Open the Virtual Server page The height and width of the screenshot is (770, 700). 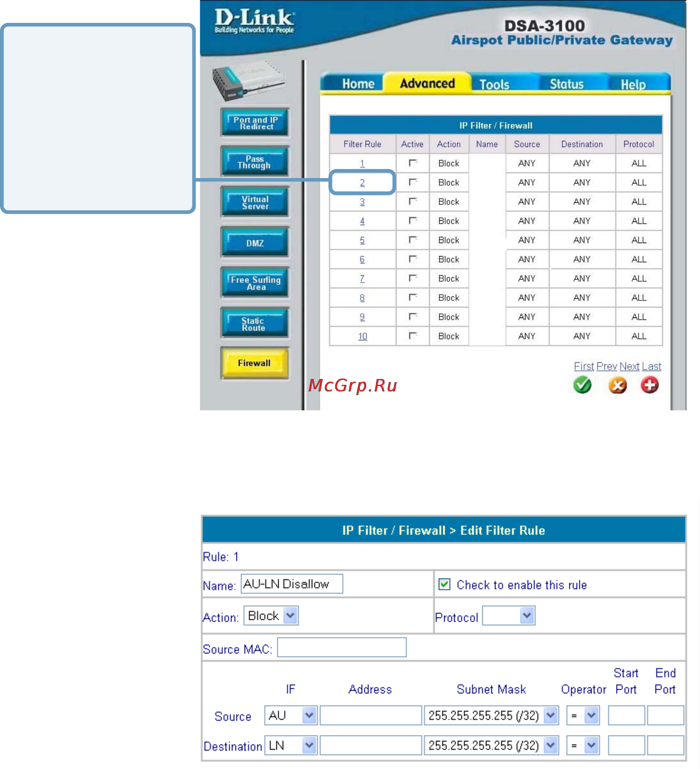click(255, 202)
